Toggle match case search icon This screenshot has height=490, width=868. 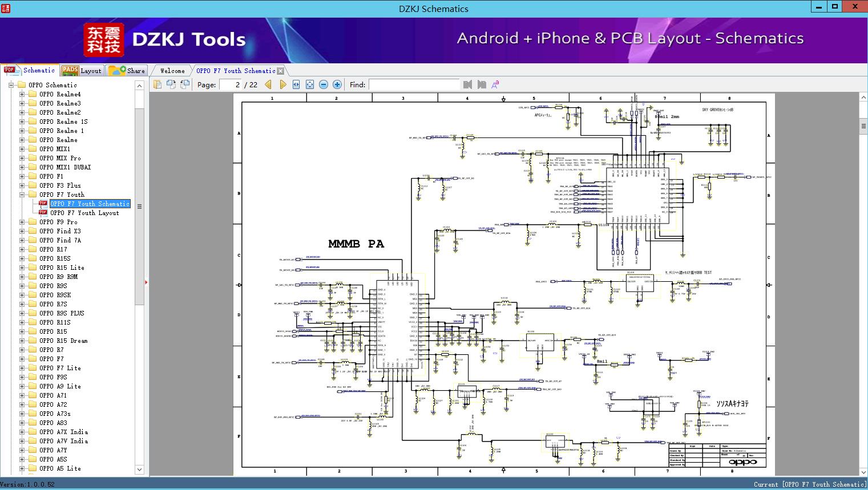click(495, 84)
